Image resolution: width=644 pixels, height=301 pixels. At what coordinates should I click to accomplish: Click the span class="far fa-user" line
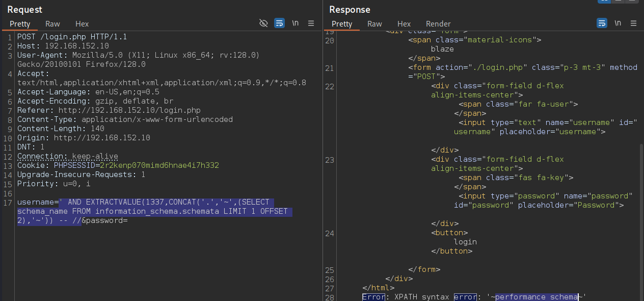[x=518, y=104]
